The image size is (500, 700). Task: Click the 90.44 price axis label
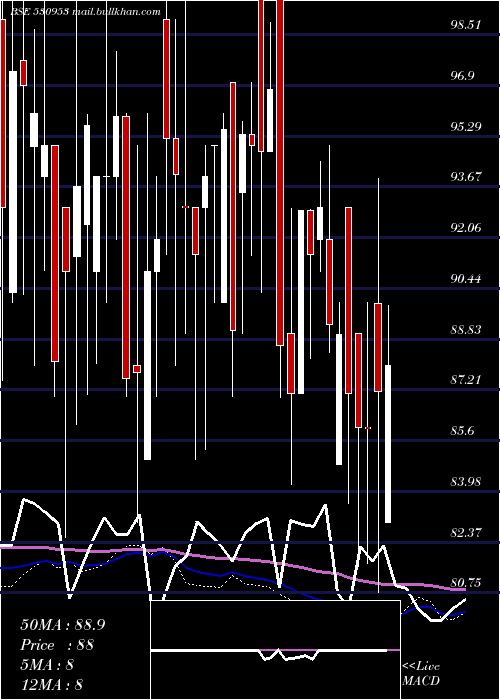[x=466, y=279]
